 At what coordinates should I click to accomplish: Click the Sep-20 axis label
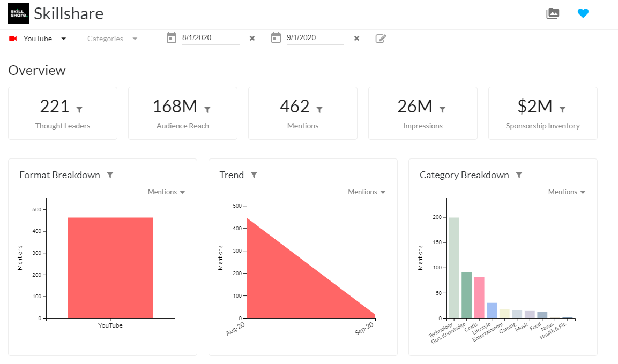coord(364,329)
